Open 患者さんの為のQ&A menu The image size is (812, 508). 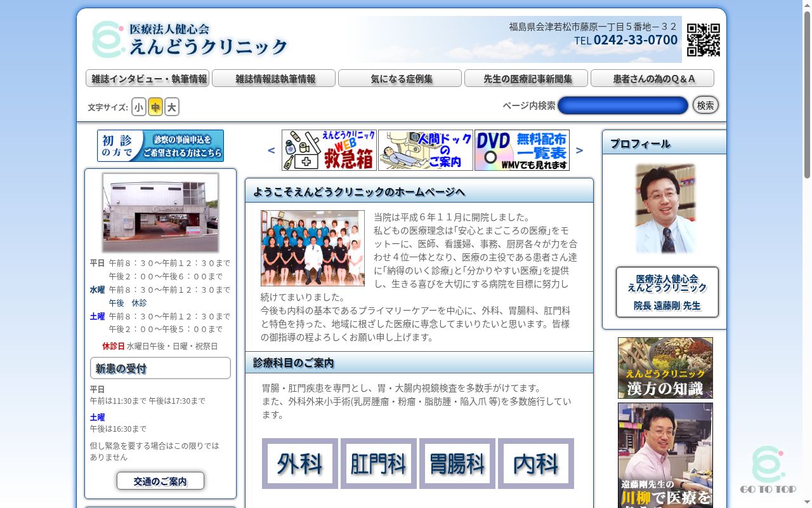point(652,78)
